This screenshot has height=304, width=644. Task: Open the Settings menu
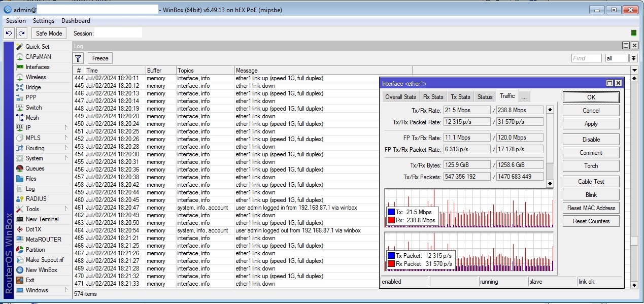pos(44,21)
